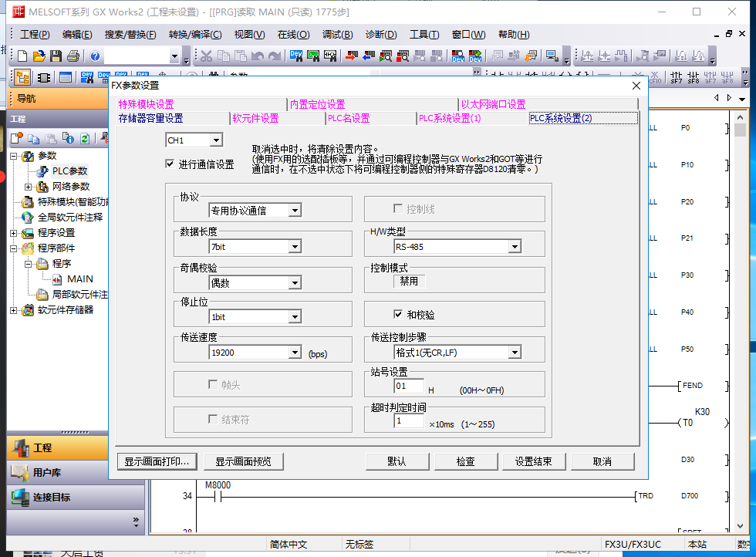Select PLC参数 in the navigation tree
The height and width of the screenshot is (557, 756).
tap(69, 171)
